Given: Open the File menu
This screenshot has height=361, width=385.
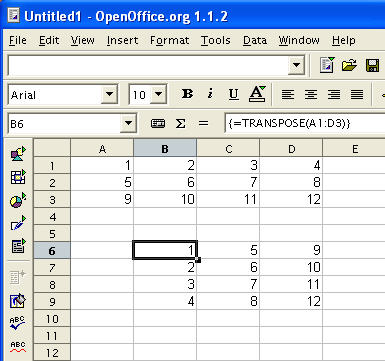Looking at the screenshot, I should pyautogui.click(x=17, y=40).
